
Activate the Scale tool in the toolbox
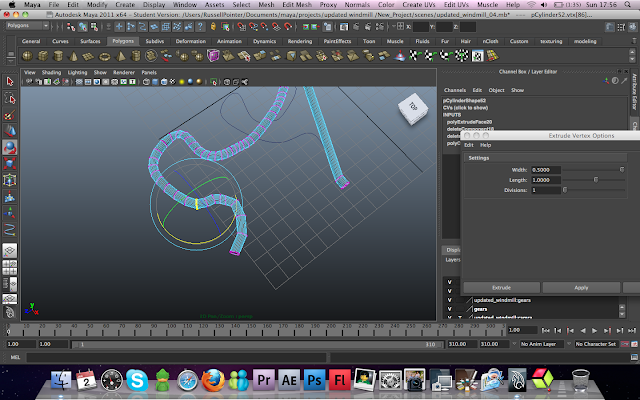click(9, 164)
